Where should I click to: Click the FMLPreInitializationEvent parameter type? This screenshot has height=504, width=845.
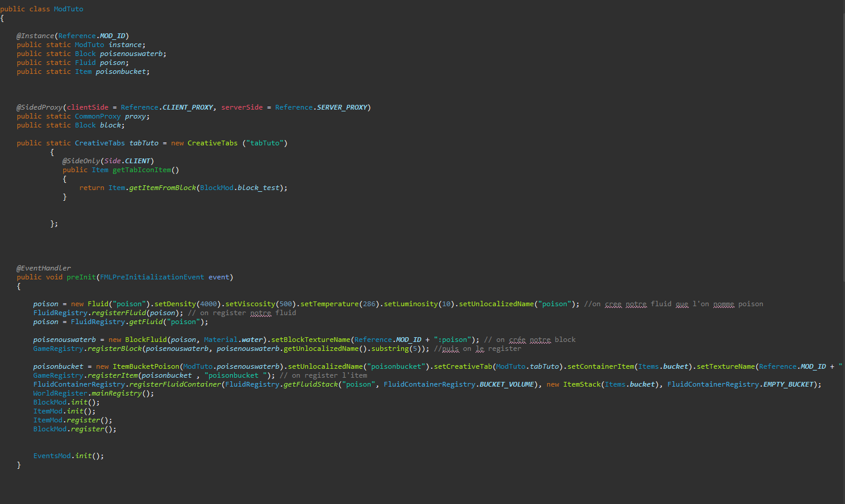tap(152, 277)
